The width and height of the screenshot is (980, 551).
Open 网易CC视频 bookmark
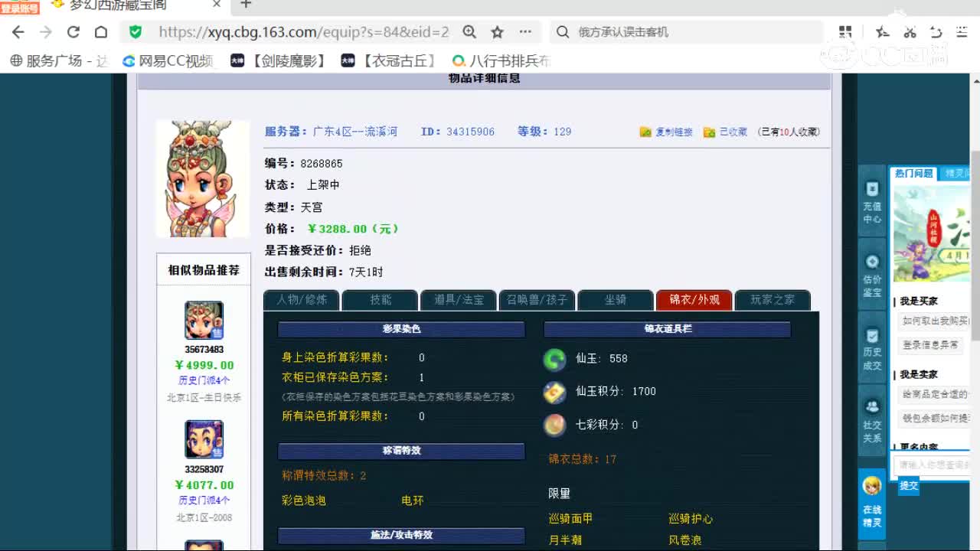click(x=168, y=60)
